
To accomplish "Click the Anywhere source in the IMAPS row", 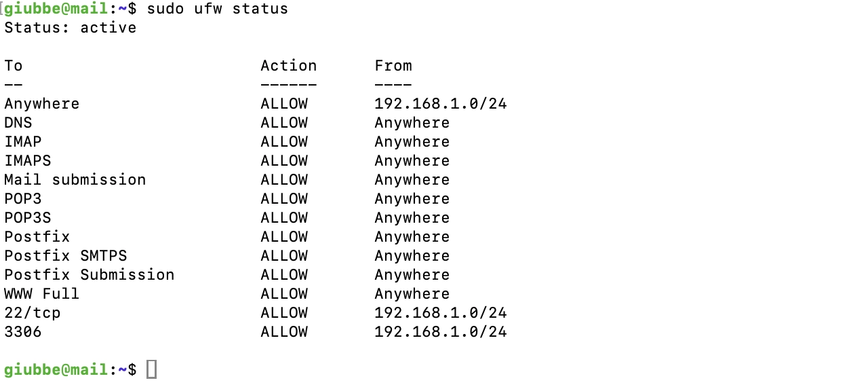I will [x=412, y=161].
